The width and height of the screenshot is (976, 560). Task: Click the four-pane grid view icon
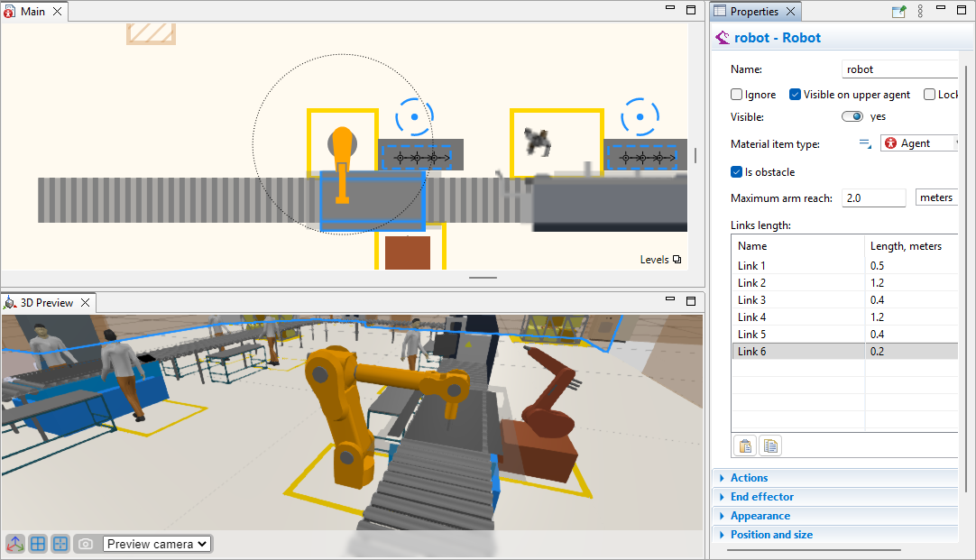coord(38,544)
